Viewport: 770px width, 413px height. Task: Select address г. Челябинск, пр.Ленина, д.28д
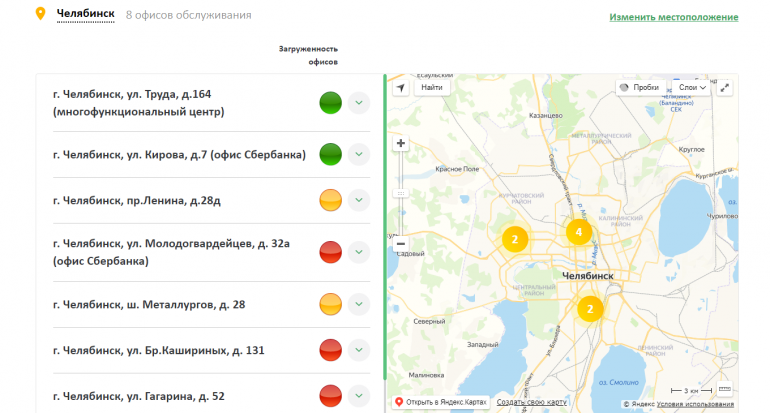[137, 201]
